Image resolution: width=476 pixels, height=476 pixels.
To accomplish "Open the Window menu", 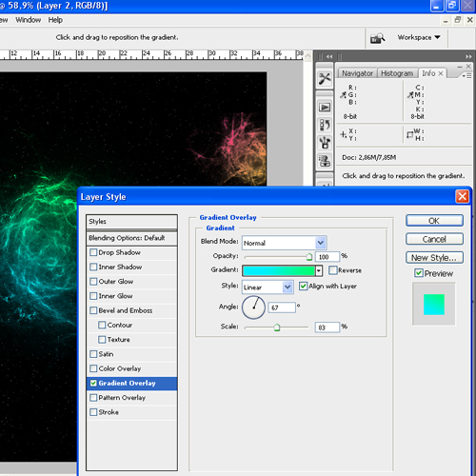I will [29, 20].
